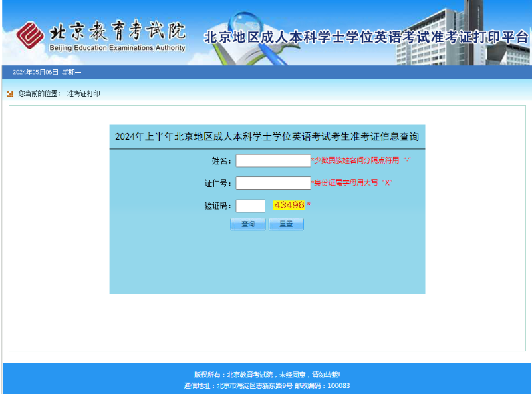Image resolution: width=532 pixels, height=394 pixels.
Task: Select the 准考证打印 breadcrumb item
Action: click(x=84, y=94)
